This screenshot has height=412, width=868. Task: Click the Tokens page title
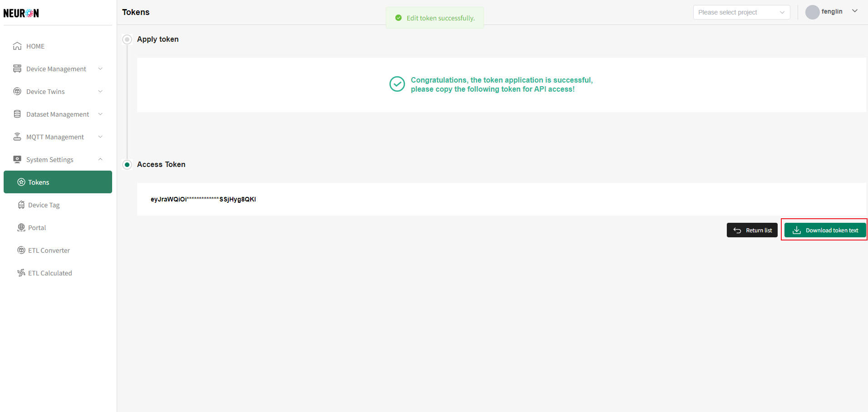[x=136, y=12]
